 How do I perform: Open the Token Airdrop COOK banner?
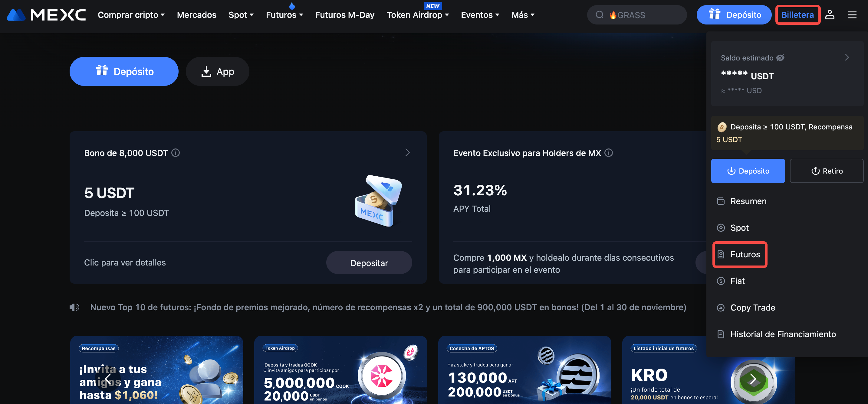[341, 370]
